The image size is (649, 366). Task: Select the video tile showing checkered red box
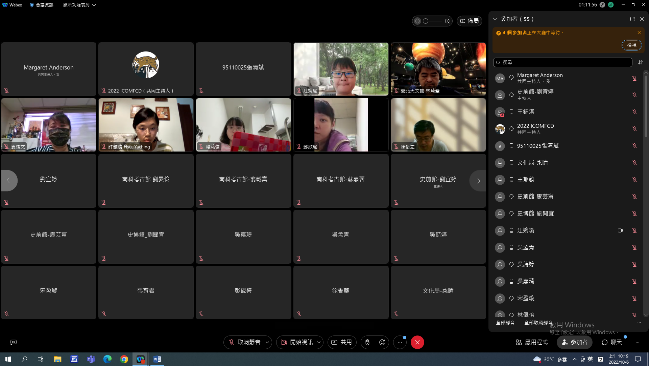(243, 125)
